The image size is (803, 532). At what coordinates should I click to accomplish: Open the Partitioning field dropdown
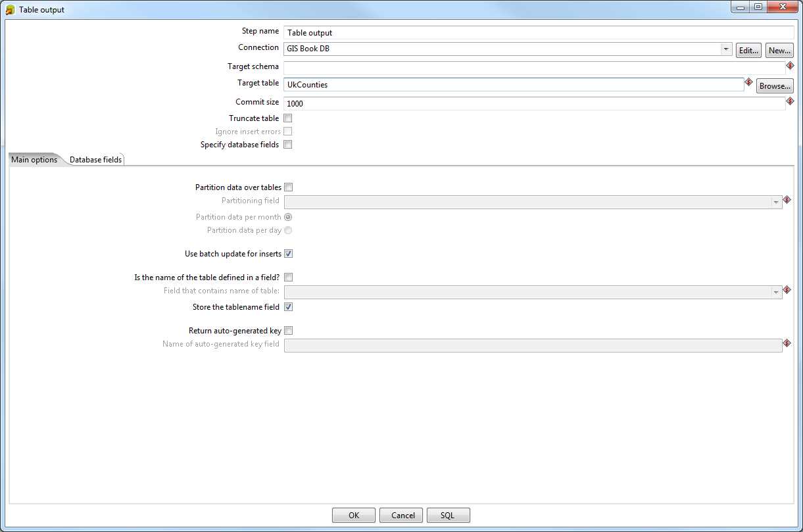tap(776, 201)
